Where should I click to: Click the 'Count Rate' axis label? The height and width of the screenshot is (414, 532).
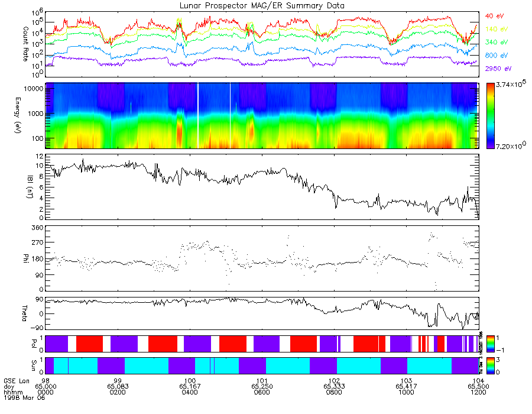(x=25, y=44)
